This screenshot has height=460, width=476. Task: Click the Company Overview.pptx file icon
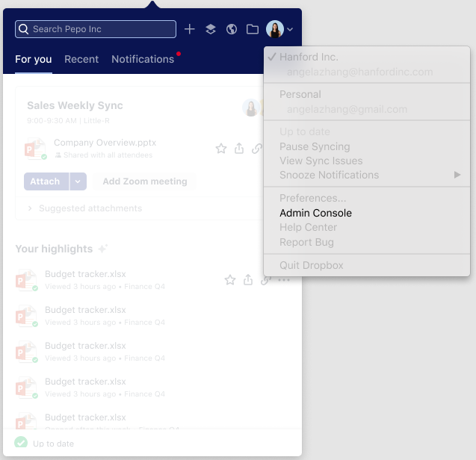(36, 149)
